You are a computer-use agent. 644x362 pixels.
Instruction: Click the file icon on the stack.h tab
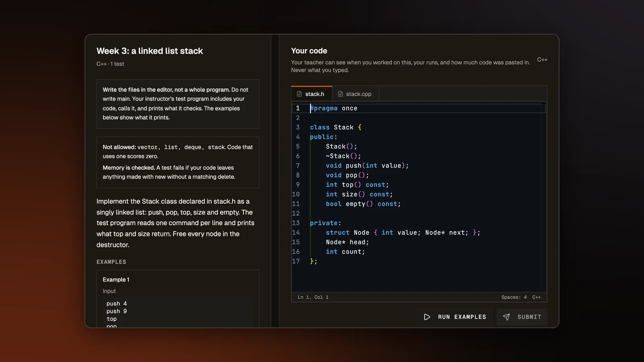(299, 94)
